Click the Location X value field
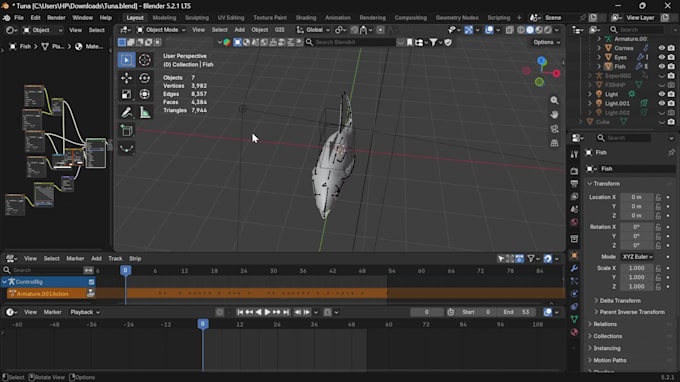680x382 pixels. tap(636, 197)
